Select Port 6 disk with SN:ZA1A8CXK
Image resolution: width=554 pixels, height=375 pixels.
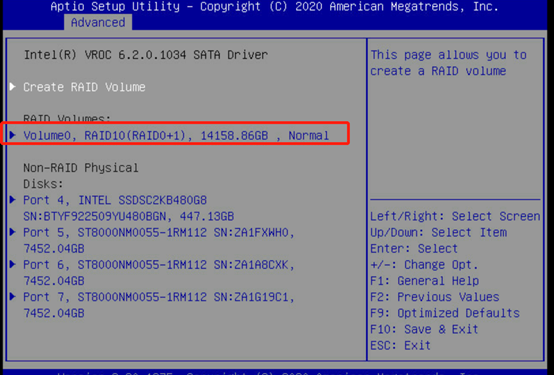(x=159, y=273)
